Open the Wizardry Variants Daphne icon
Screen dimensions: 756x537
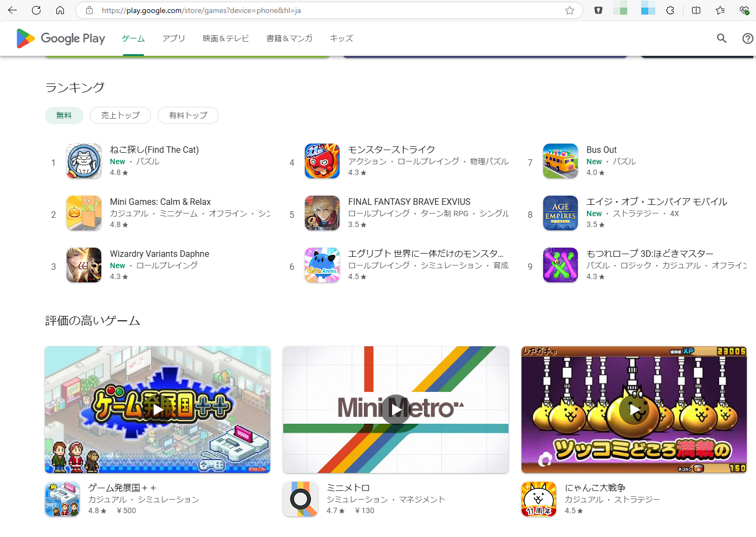(x=84, y=265)
